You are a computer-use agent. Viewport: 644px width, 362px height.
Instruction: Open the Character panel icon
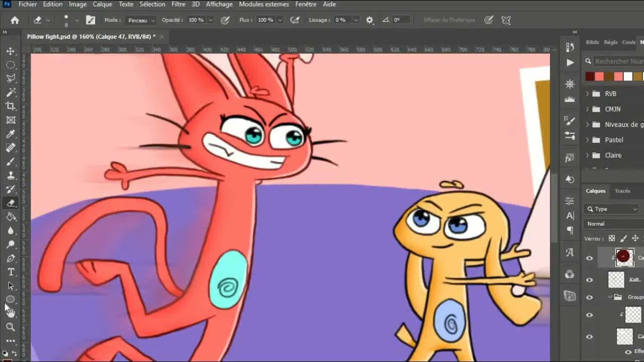coord(570,215)
